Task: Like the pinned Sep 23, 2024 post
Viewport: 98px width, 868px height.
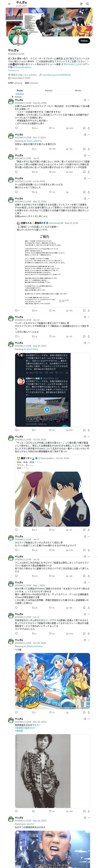Action: (x=52, y=128)
